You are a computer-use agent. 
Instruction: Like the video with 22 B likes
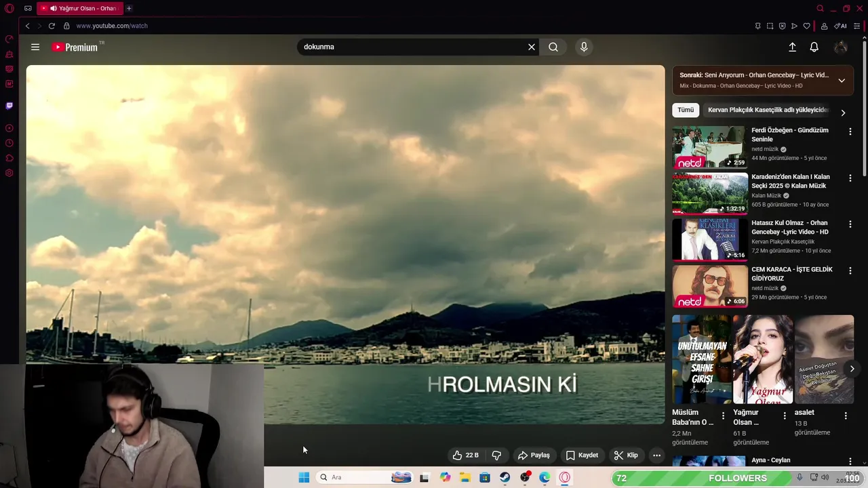(466, 455)
